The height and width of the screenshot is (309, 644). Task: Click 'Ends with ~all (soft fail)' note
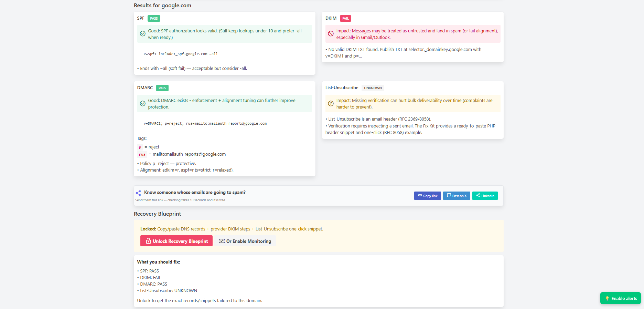point(192,69)
